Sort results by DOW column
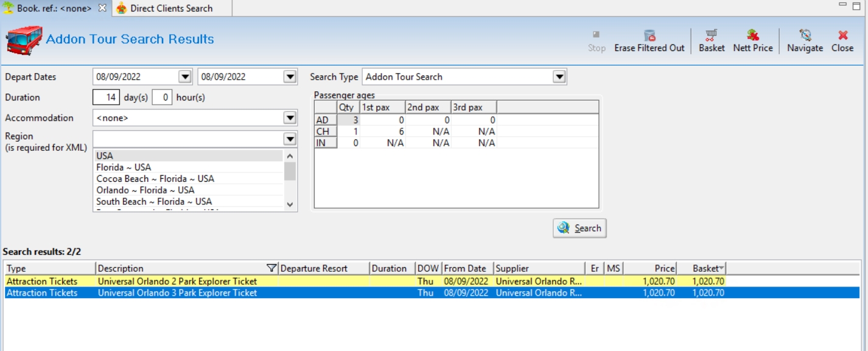Viewport: 868px width, 351px height. (x=428, y=268)
